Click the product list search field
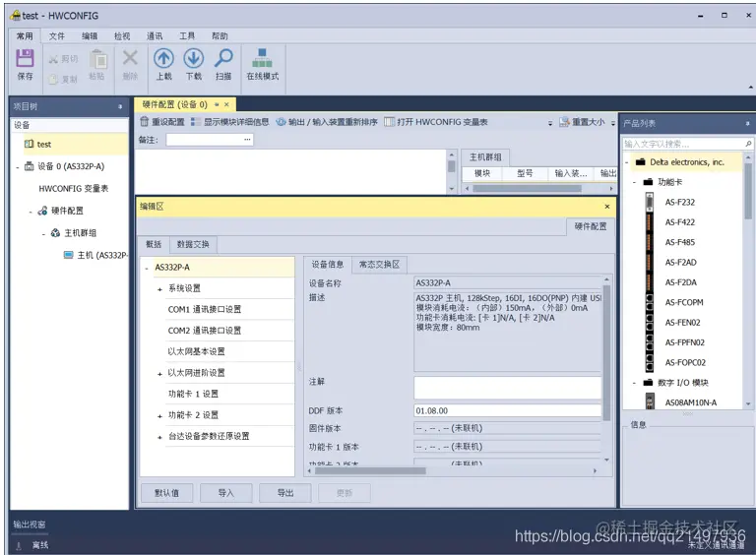The image size is (756, 555). (x=688, y=144)
